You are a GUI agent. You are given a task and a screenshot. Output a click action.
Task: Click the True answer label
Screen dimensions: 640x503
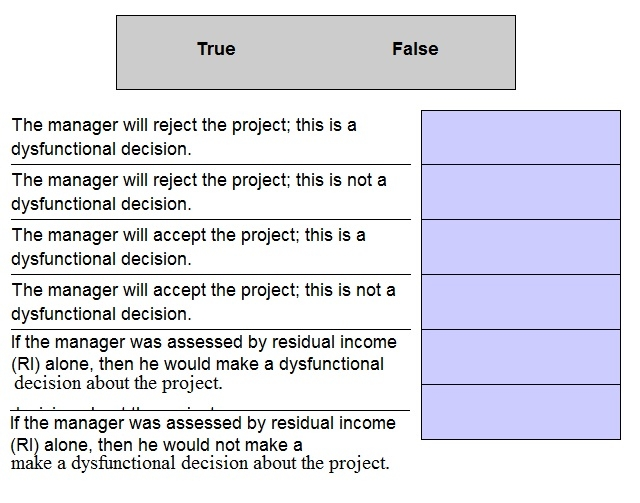point(216,49)
